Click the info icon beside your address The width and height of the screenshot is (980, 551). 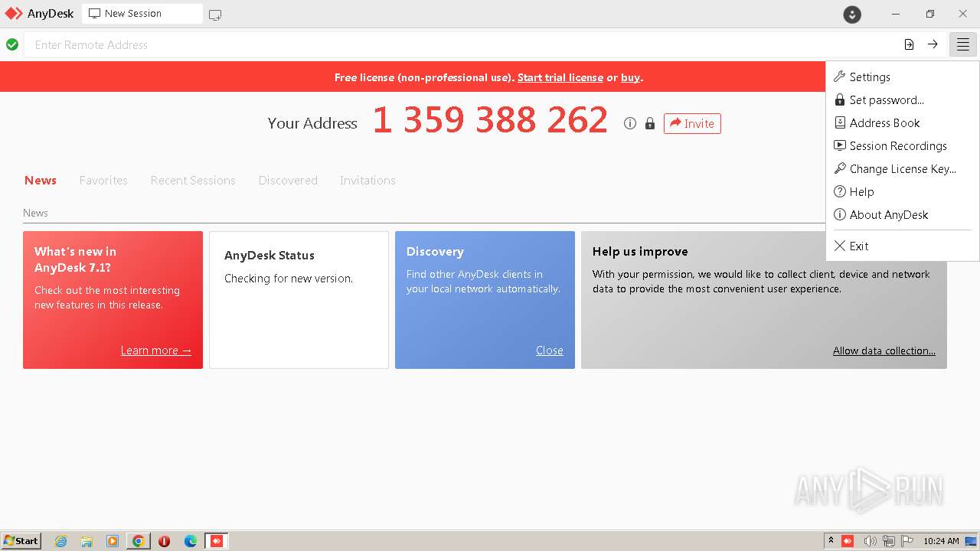(x=630, y=123)
